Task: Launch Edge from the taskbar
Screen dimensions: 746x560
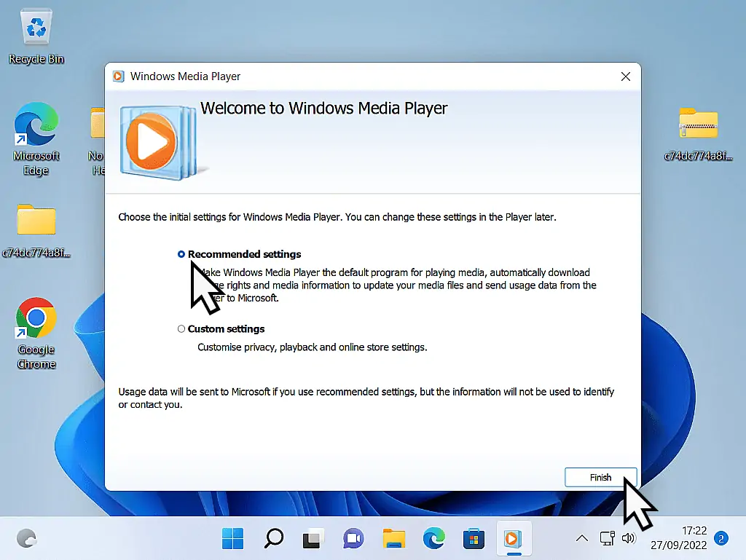Action: [x=434, y=538]
